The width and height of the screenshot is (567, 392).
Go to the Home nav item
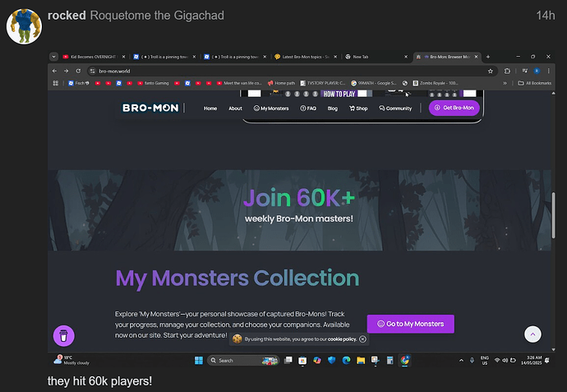tap(210, 108)
